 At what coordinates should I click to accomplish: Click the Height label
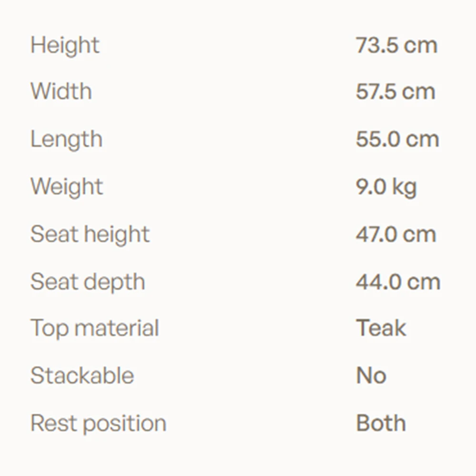pos(65,46)
